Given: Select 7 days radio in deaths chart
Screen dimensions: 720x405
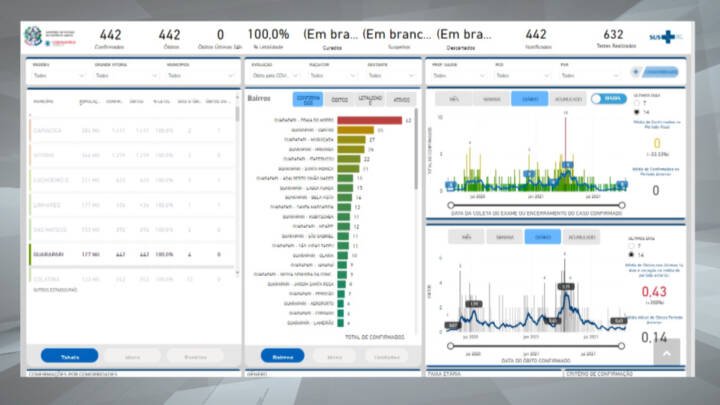Looking at the screenshot, I should pos(631,246).
